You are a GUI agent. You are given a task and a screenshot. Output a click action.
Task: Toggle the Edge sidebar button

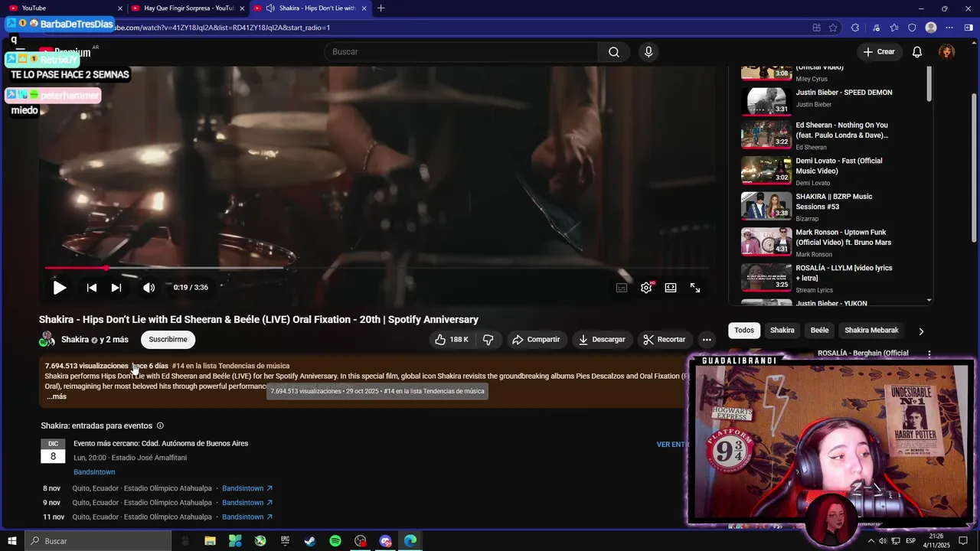click(x=969, y=28)
